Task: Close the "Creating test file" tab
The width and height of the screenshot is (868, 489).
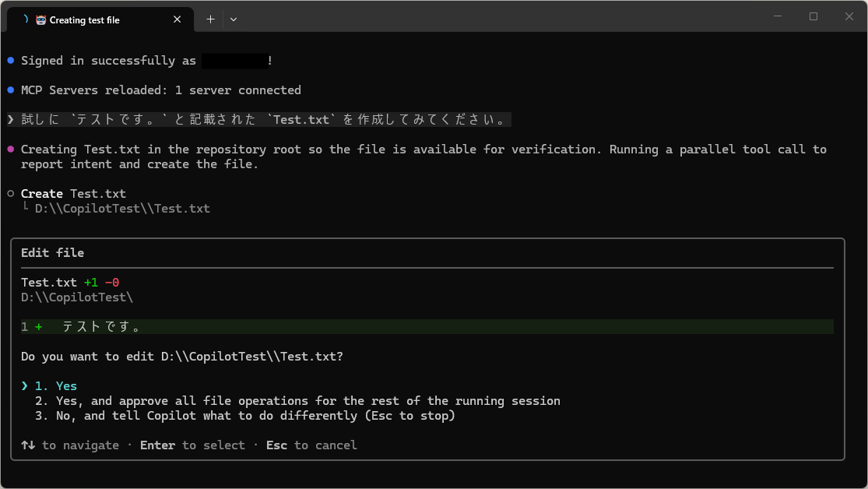Action: click(x=177, y=19)
